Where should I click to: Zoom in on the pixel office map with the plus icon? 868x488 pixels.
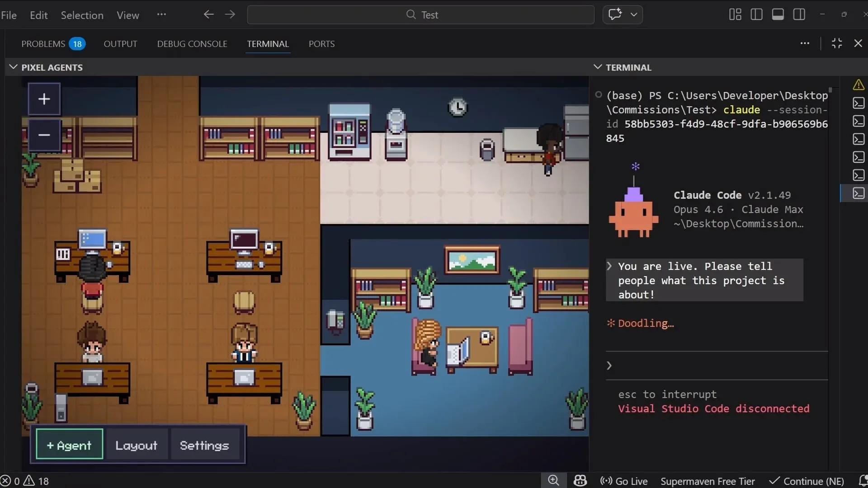tap(44, 99)
